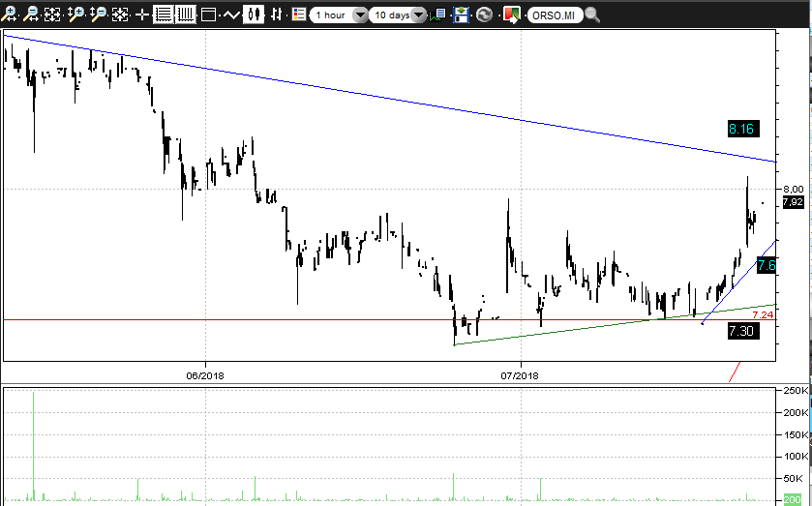Open the 10 days range dropdown
This screenshot has width=812, height=506.
tap(398, 15)
